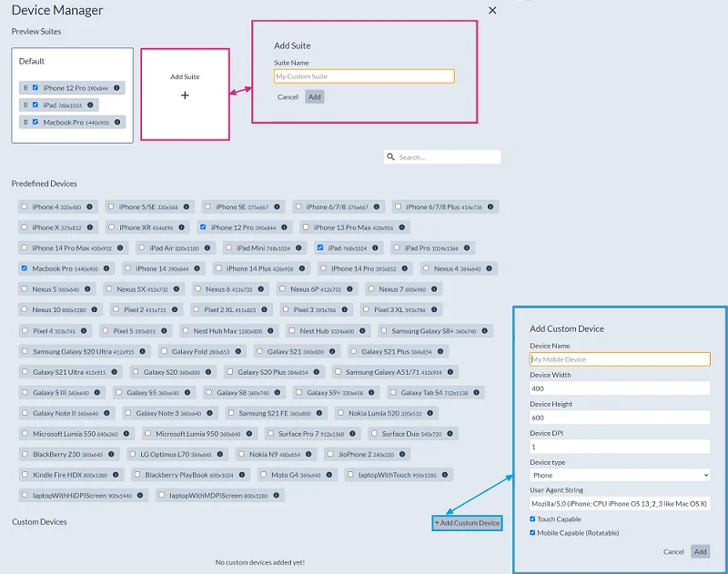
Task: Click Add in Add Custom Device dialog
Action: click(x=700, y=551)
